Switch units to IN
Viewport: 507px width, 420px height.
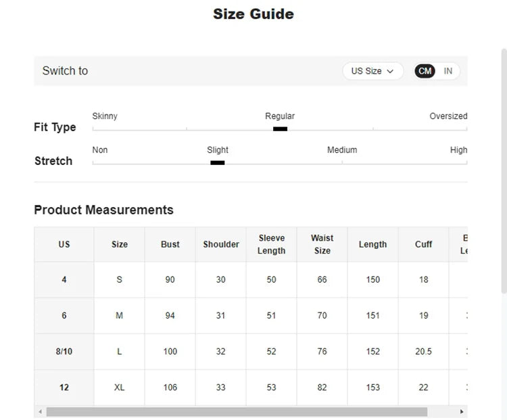448,71
